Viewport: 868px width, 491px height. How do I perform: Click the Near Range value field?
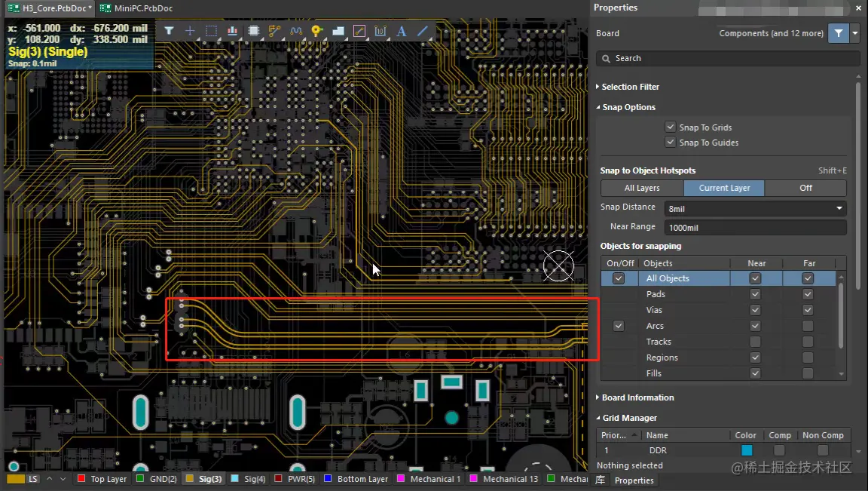pos(755,227)
